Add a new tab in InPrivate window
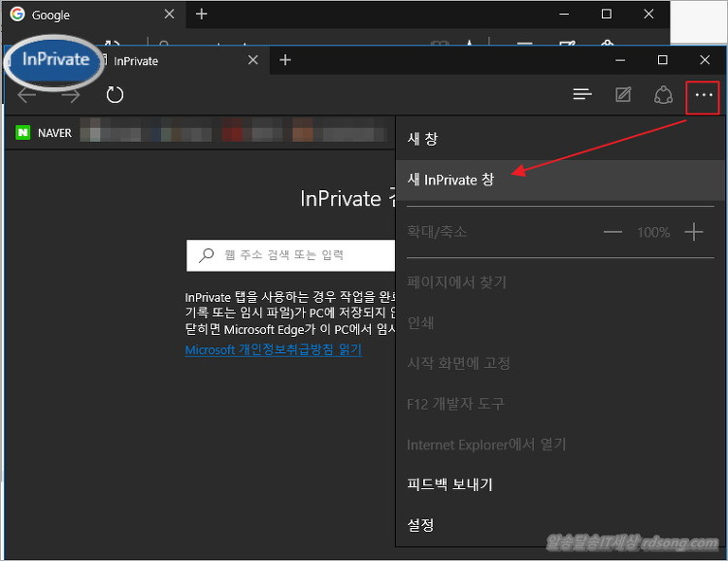The image size is (728, 561). (285, 60)
